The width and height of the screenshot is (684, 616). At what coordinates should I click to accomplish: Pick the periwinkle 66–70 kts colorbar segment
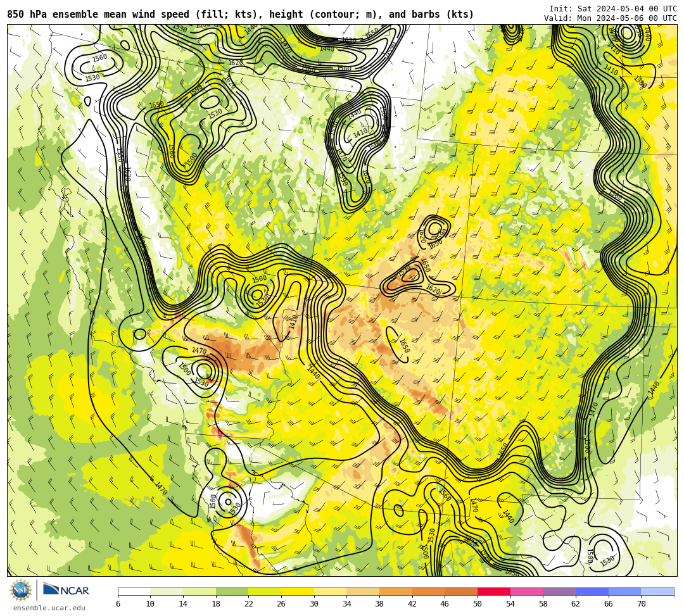tap(624, 591)
